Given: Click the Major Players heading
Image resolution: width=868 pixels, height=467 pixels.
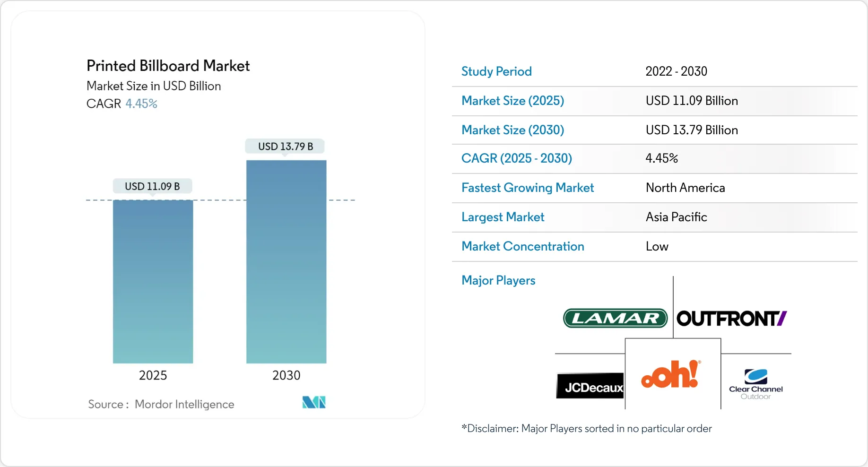Looking at the screenshot, I should 498,280.
